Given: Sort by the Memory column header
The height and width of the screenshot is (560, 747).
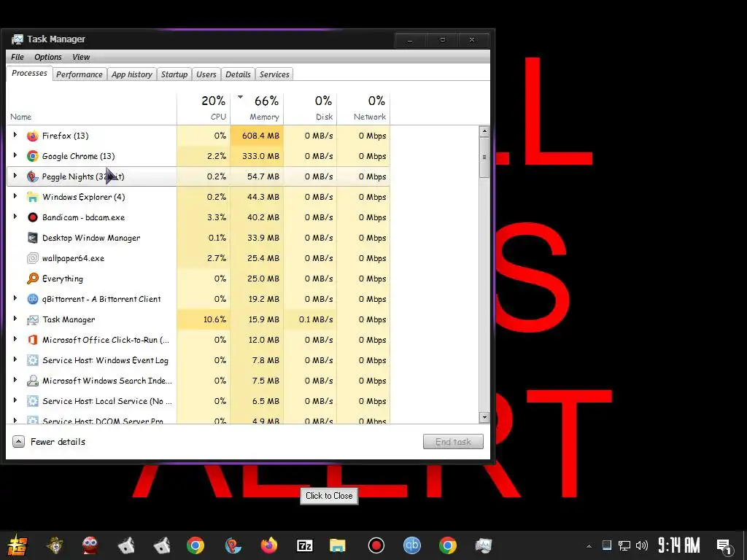Looking at the screenshot, I should tap(257, 108).
